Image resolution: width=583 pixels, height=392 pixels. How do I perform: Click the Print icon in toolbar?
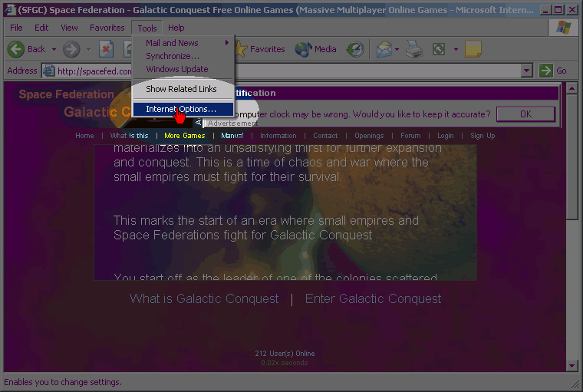(x=414, y=49)
